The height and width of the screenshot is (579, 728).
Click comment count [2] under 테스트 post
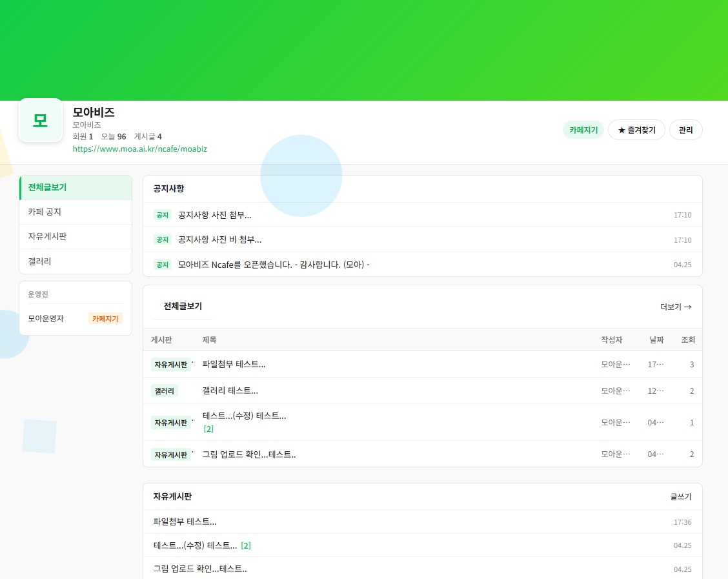point(208,429)
